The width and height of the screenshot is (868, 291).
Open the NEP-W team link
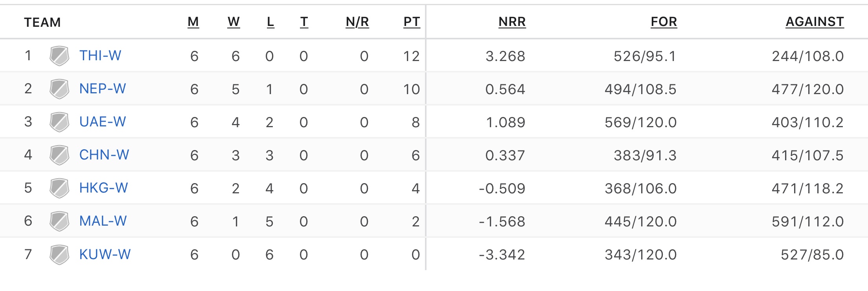103,89
